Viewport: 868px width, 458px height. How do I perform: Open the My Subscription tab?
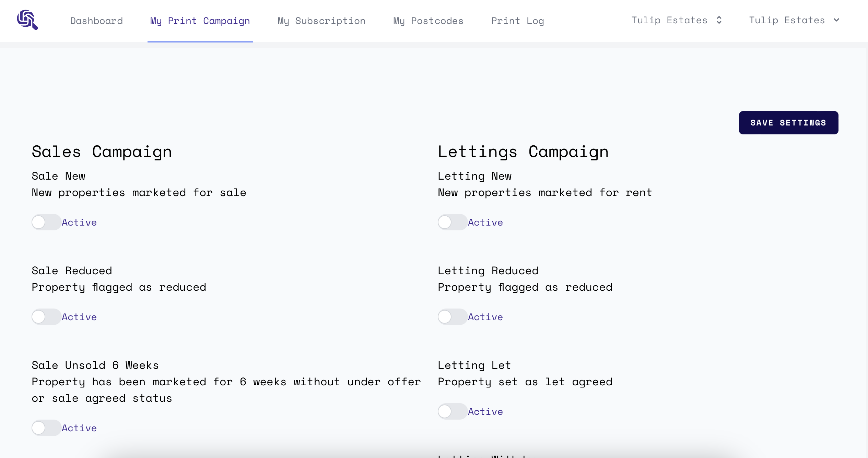click(x=321, y=21)
